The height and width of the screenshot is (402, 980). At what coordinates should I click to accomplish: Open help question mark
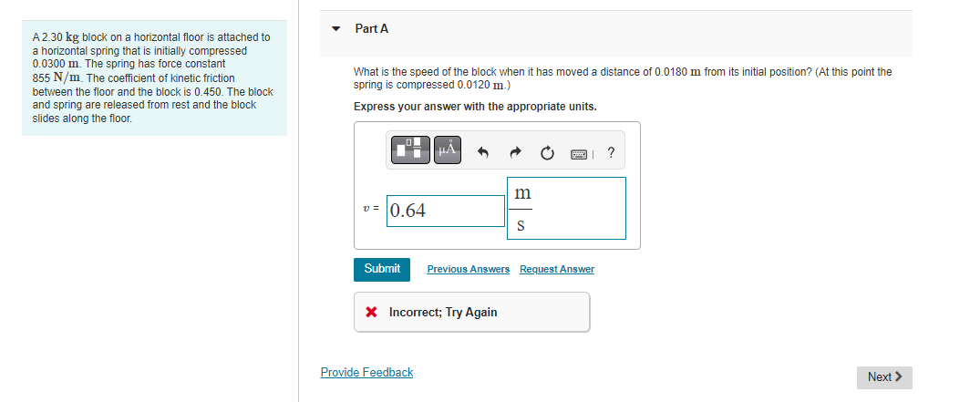point(611,152)
